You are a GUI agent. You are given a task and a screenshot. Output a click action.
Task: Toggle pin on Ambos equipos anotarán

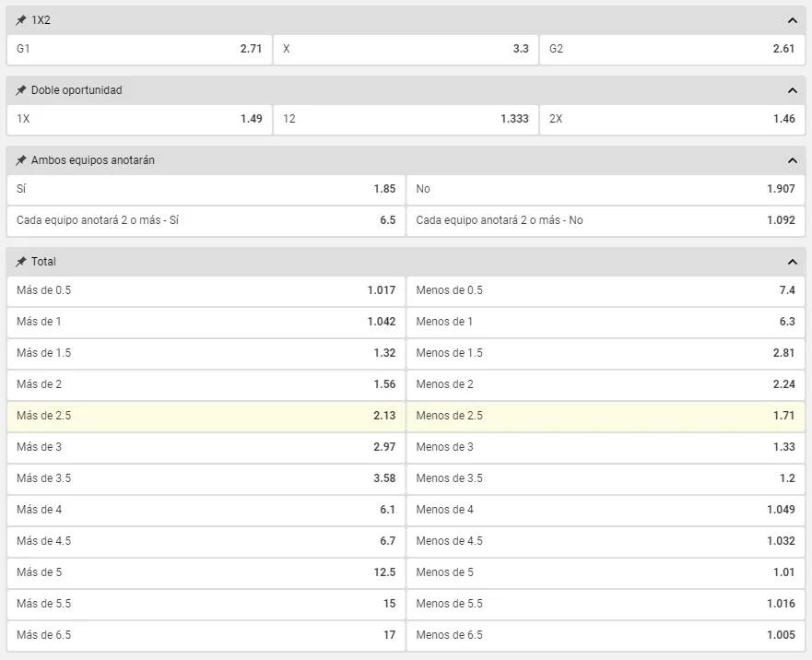pyautogui.click(x=21, y=160)
